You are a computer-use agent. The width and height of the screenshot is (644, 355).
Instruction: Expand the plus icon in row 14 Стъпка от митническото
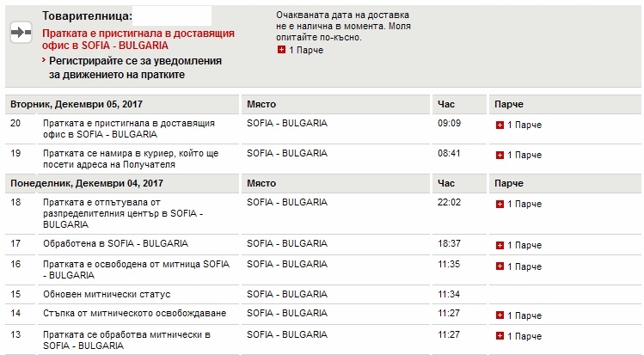(x=500, y=315)
